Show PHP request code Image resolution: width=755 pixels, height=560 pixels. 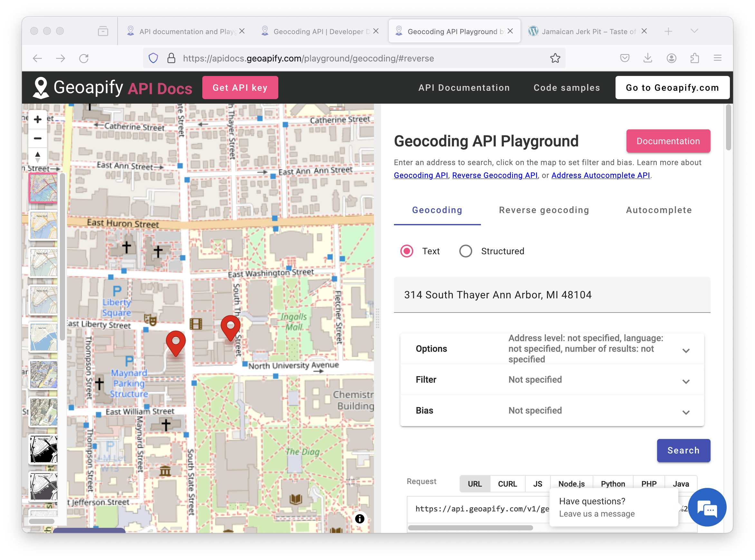[x=648, y=484]
